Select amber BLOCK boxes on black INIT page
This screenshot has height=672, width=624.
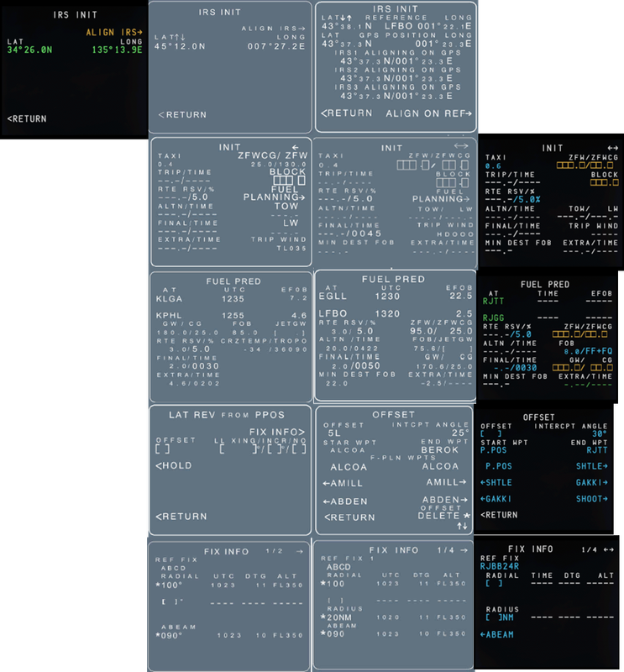pos(605,182)
